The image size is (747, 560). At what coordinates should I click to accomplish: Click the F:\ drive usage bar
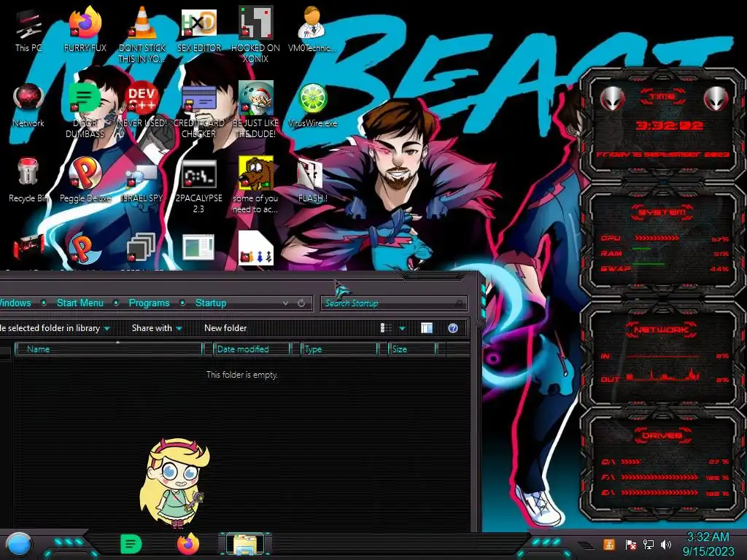pos(659,477)
